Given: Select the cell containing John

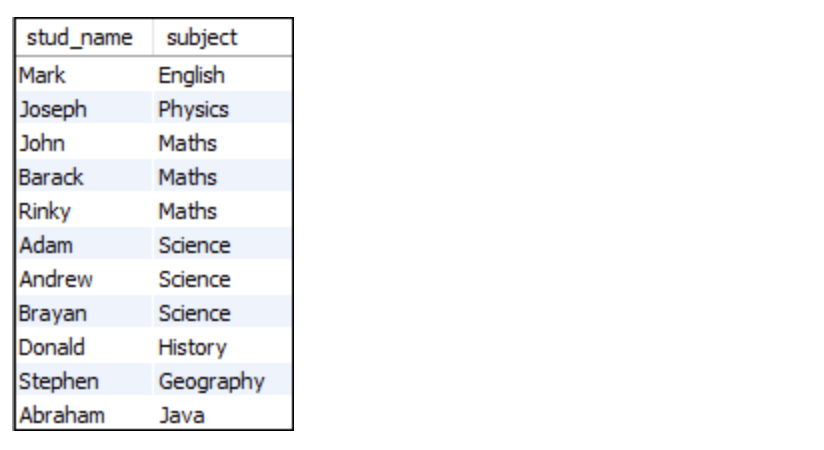Looking at the screenshot, I should tap(84, 143).
